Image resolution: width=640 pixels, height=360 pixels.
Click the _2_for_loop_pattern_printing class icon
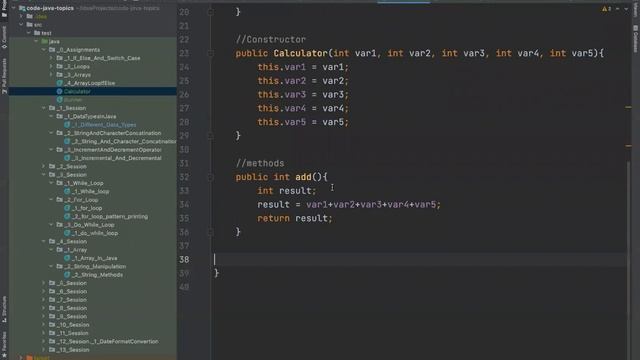coord(67,216)
